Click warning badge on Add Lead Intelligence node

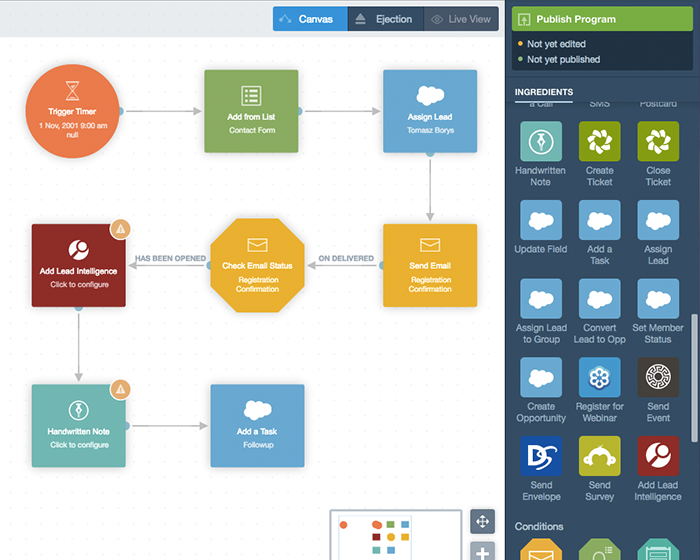pyautogui.click(x=121, y=229)
